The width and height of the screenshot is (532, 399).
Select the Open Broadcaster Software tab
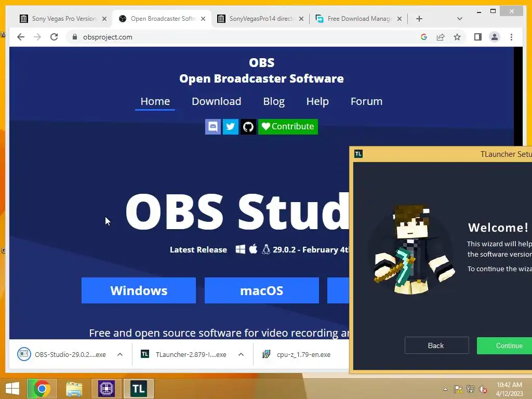coord(162,19)
